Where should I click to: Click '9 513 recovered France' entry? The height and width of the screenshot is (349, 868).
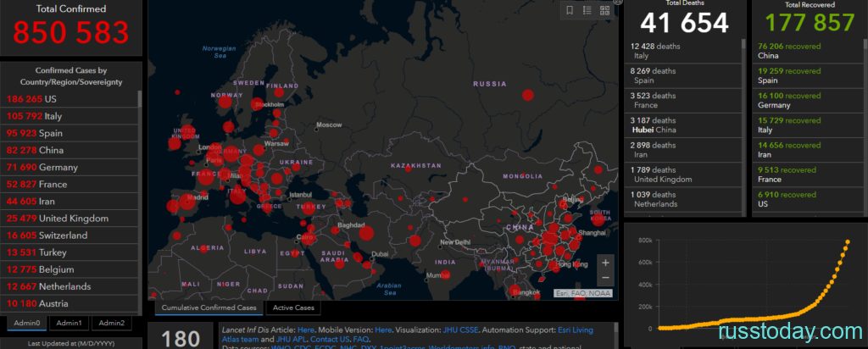click(x=808, y=174)
